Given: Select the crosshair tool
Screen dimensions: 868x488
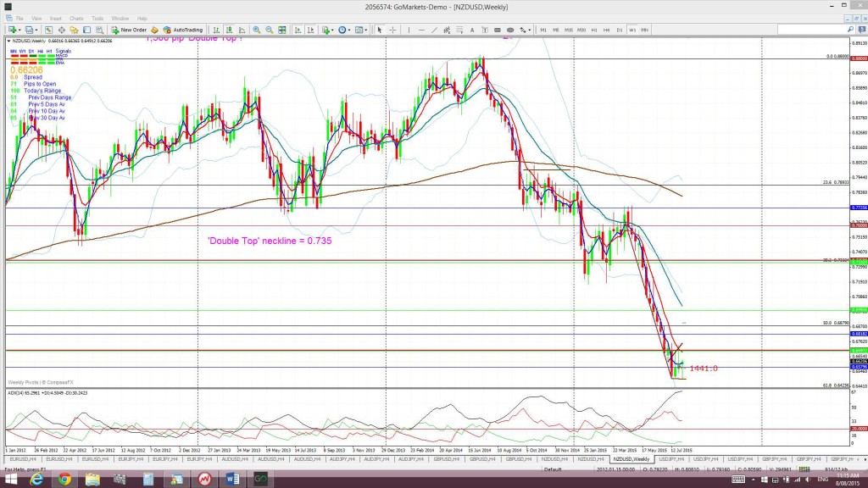Looking at the screenshot, I should [x=392, y=30].
